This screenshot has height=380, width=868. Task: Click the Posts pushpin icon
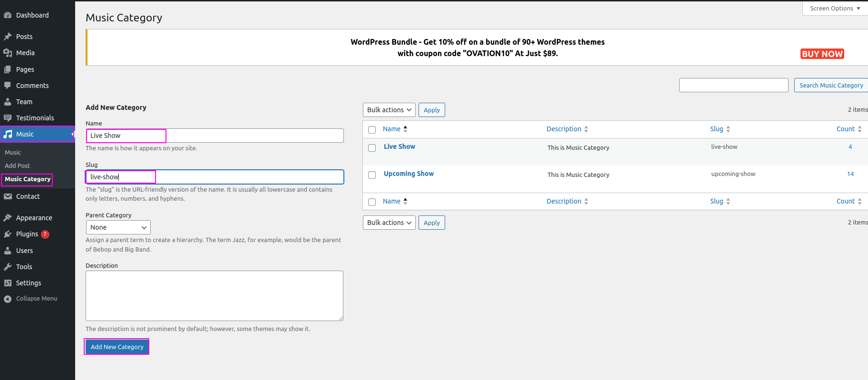[x=8, y=37]
